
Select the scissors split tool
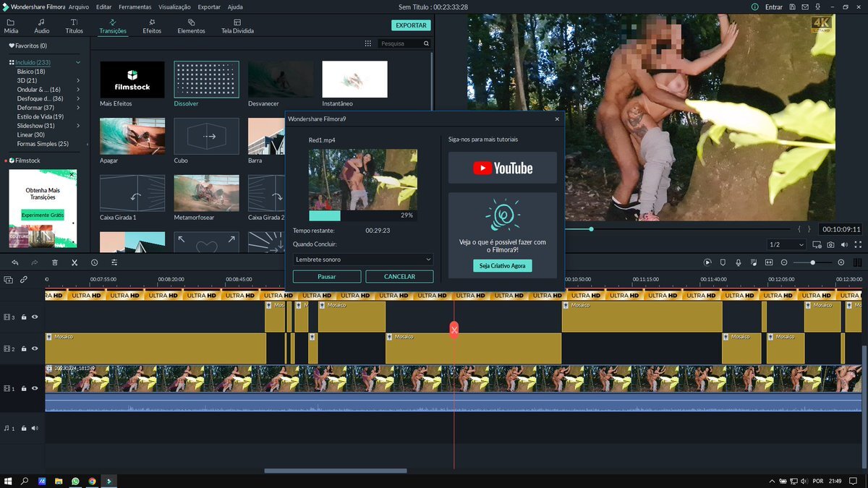[x=75, y=262]
